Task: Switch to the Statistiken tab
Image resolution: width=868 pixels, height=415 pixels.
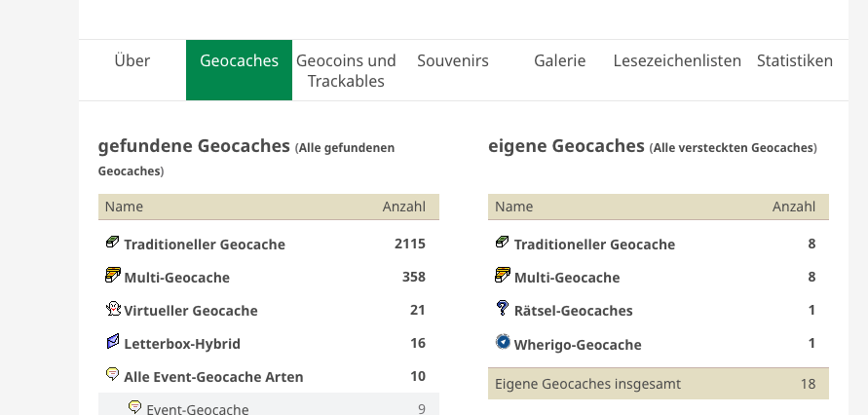Action: point(794,60)
